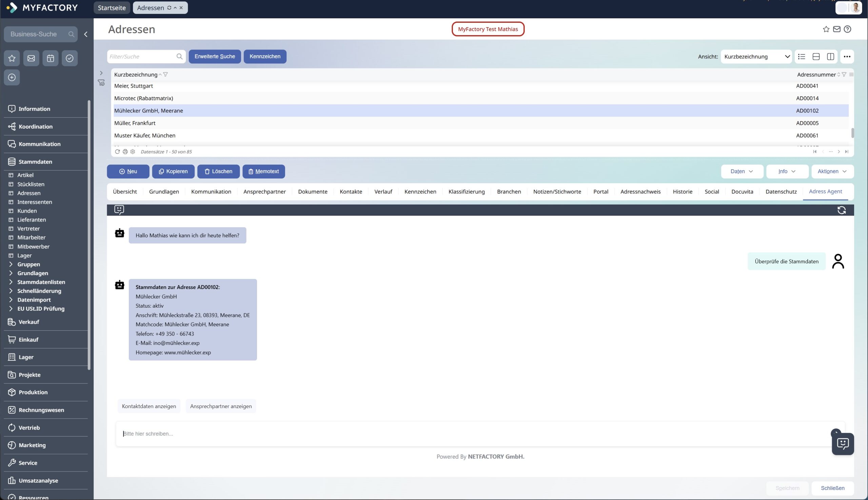The height and width of the screenshot is (500, 868).
Task: Open the calendar icon in sidebar
Action: click(50, 58)
